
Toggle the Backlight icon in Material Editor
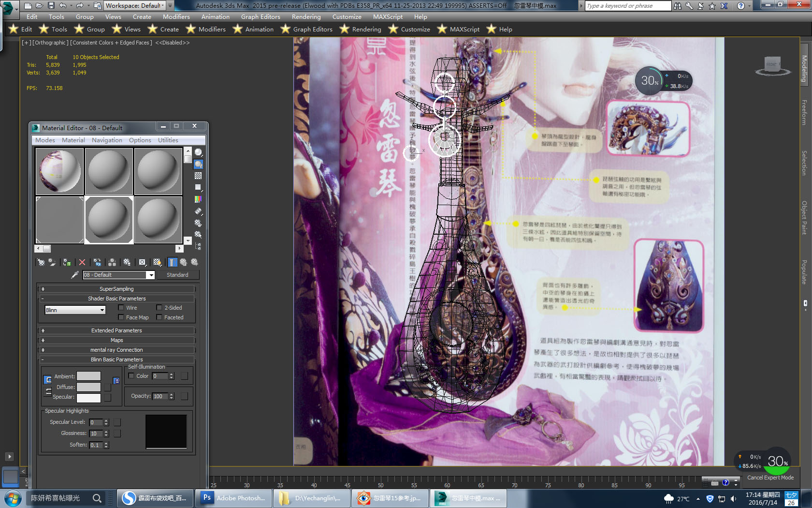point(198,164)
